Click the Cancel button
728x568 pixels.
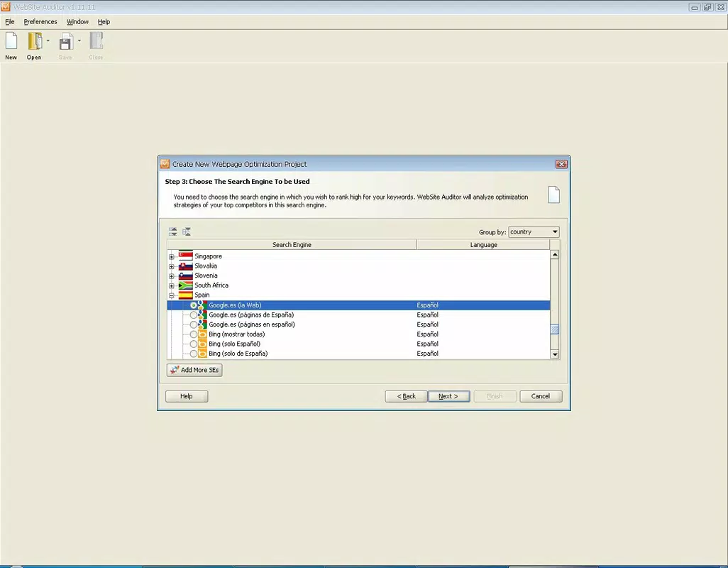[x=541, y=396]
